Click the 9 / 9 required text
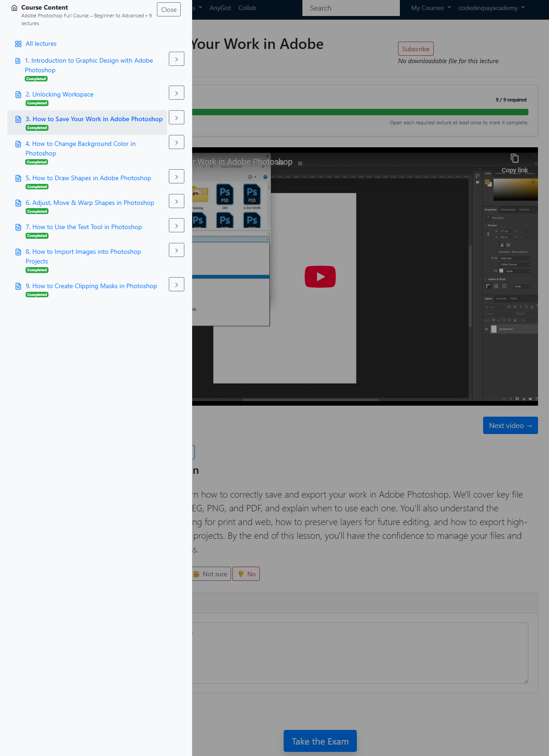This screenshot has width=549, height=756. (511, 100)
